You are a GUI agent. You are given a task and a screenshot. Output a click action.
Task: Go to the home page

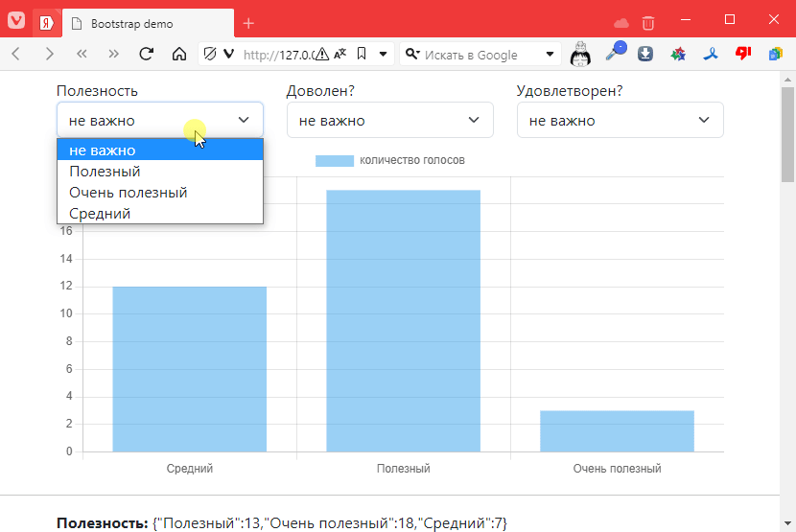click(x=178, y=55)
